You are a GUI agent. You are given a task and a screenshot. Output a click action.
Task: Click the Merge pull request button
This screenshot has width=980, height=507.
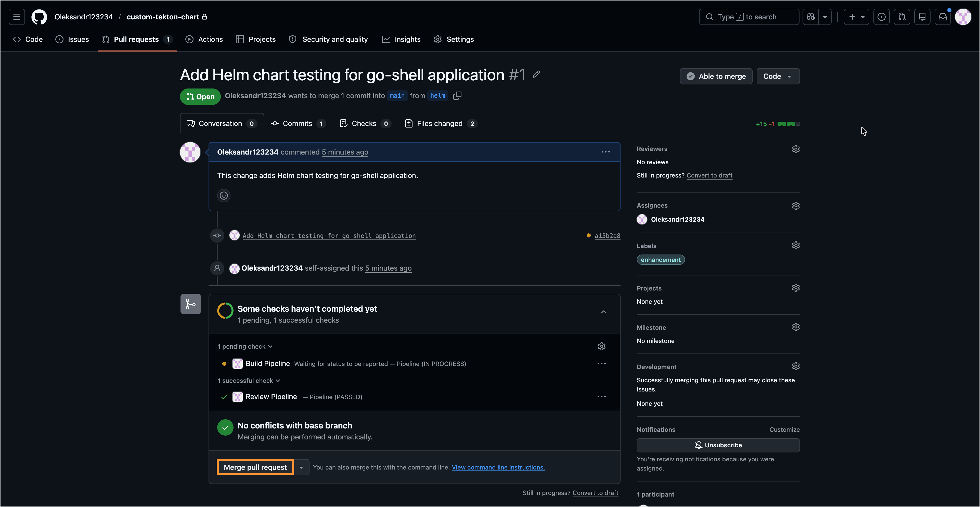[255, 467]
